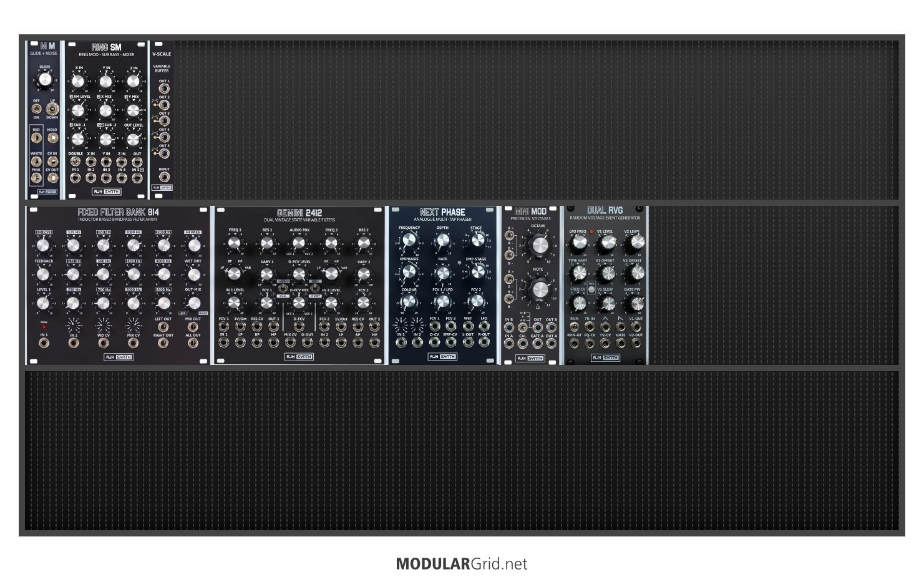Click the V1 SLEW knob on Dual RVG
Image resolution: width=924 pixels, height=577 pixels.
[607, 303]
